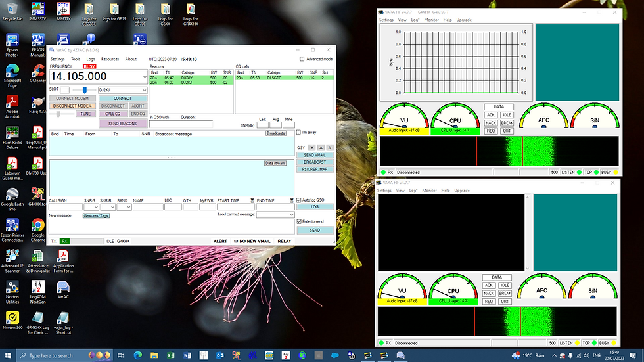
Task: Open the MMSSTV desktop shortcut
Action: [x=37, y=9]
